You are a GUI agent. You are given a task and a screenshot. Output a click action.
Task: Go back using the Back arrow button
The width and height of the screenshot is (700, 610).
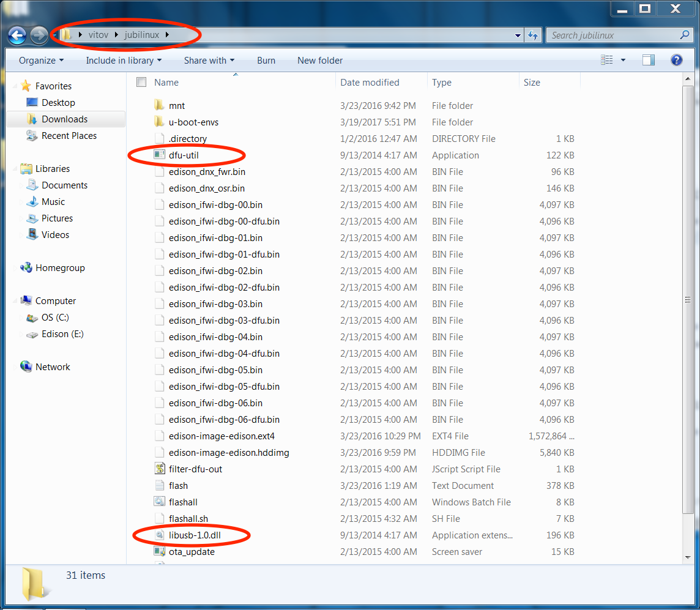[x=17, y=35]
